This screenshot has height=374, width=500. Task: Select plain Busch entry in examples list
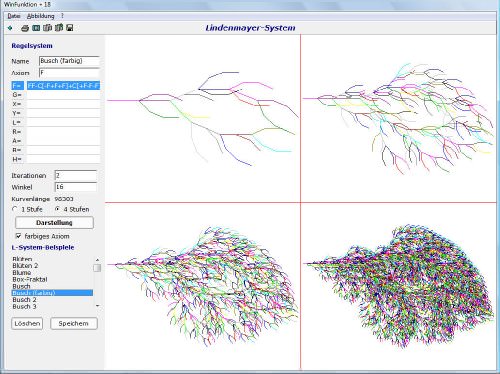21,286
